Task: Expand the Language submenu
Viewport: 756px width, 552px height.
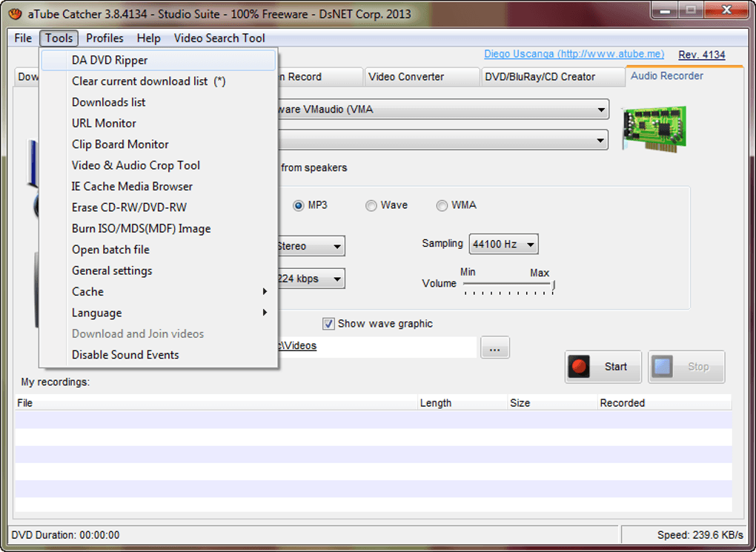Action: [159, 313]
